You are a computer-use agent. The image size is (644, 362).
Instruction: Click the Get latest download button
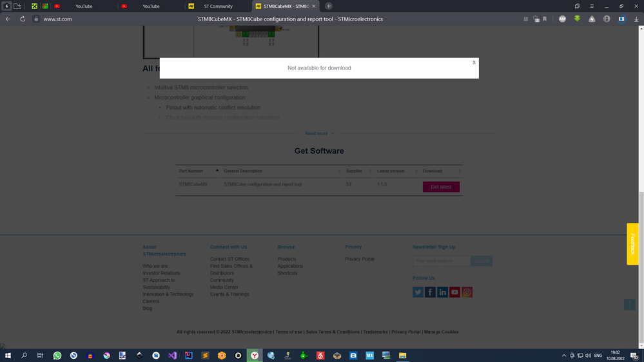coord(441,187)
